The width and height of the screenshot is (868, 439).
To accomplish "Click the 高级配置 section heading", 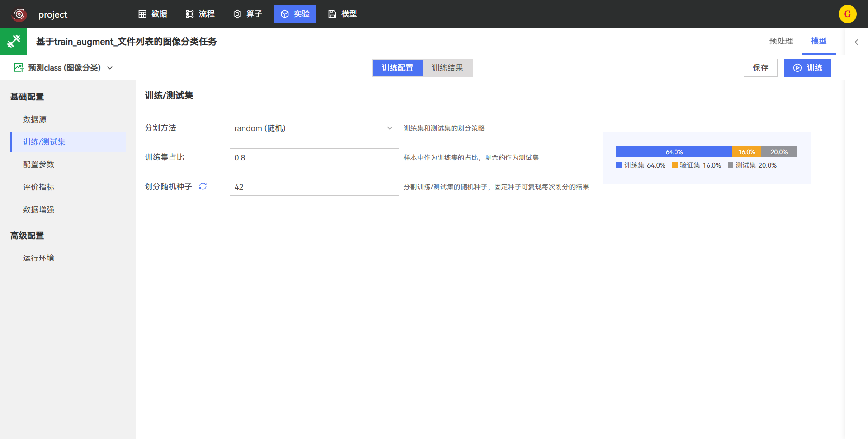I will [x=27, y=236].
